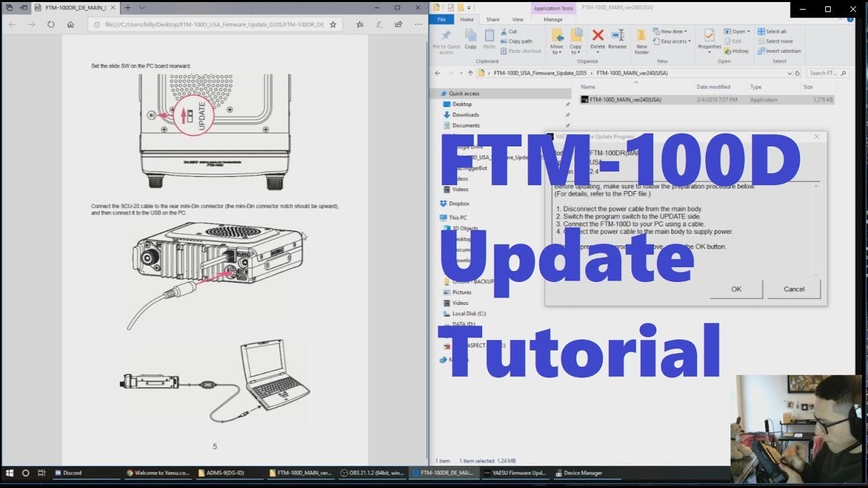868x488 pixels.
Task: Open OBS 21.1.2 taskbar button
Action: point(372,472)
